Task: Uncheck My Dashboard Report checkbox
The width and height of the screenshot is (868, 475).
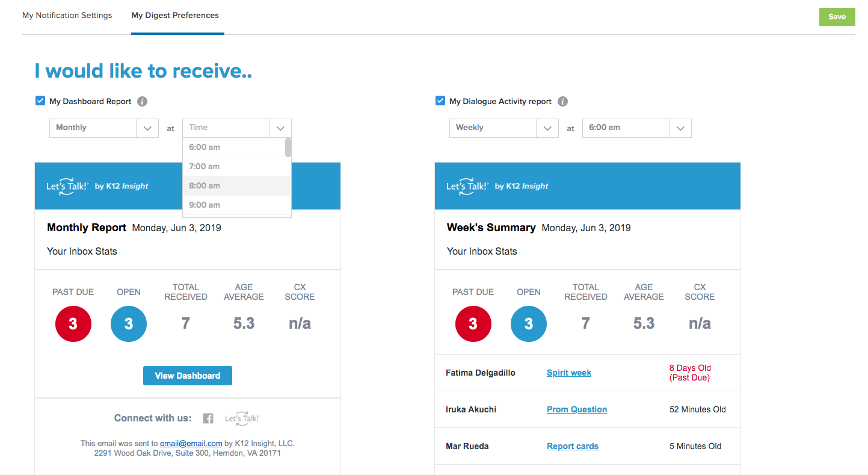Action: [x=40, y=101]
